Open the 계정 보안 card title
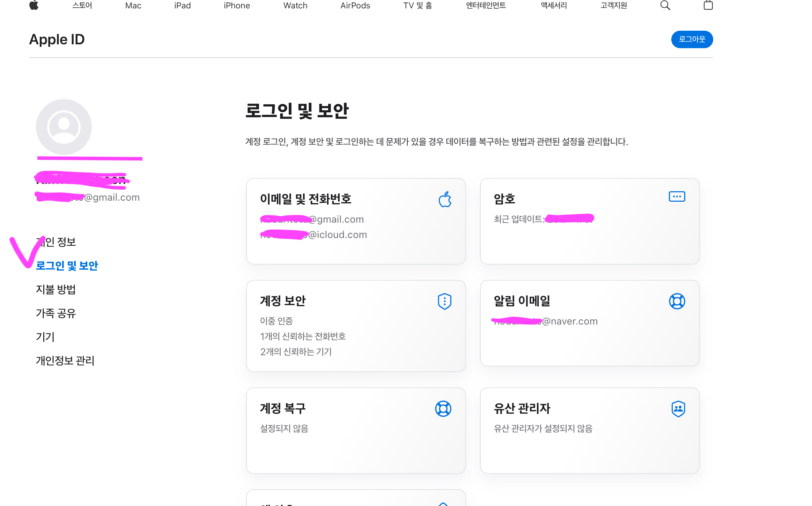812x506 pixels. coord(283,301)
